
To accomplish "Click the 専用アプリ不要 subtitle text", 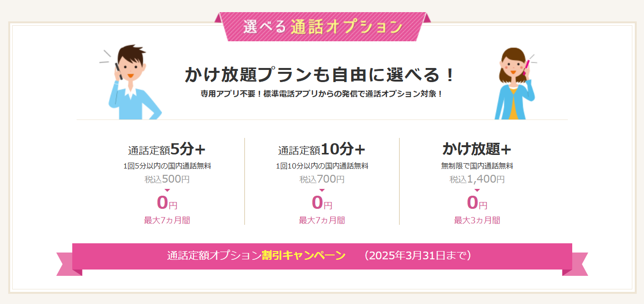I will point(322,94).
